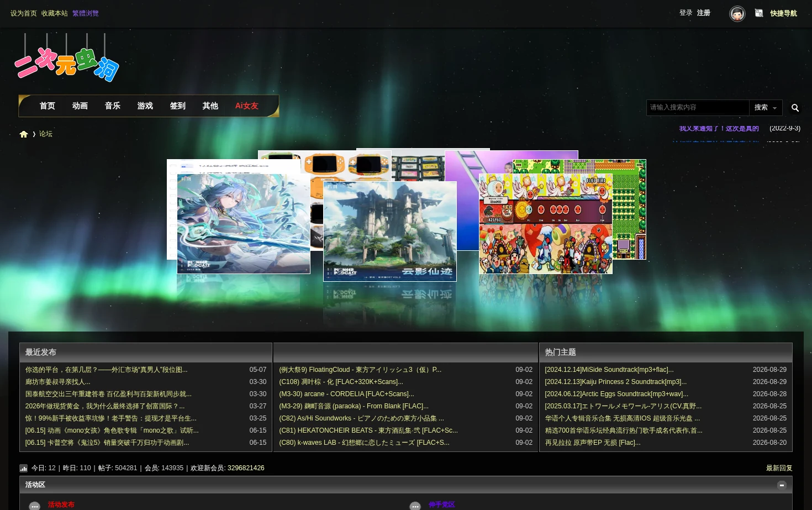Screen dimensions: 812x510
Task: Go to home via breadcrumb house icon
Action: 24,134
